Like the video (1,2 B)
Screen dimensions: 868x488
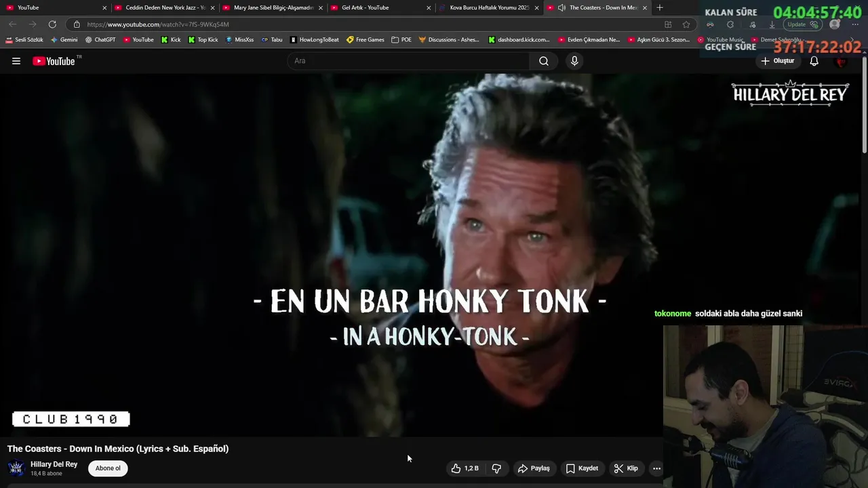(465, 468)
